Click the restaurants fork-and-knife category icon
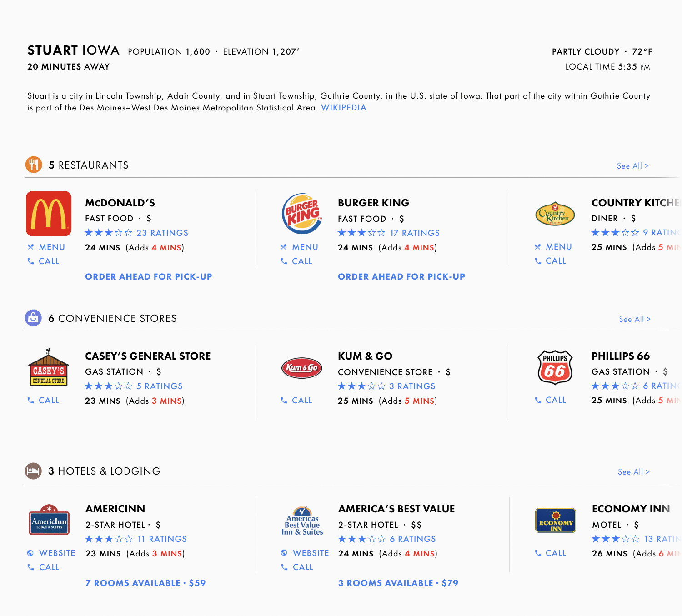This screenshot has width=682, height=616. pos(34,165)
